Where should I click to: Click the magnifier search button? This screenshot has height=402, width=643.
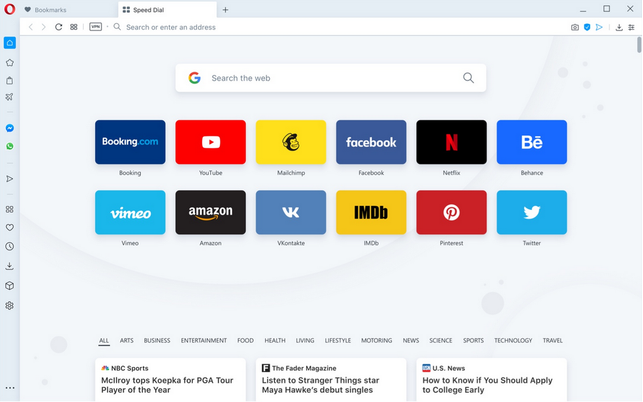[x=468, y=78]
